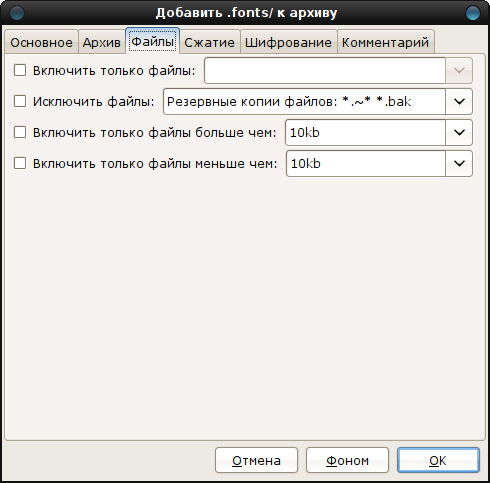Confirm with the OK button
Viewport: 490px width, 483px height.
438,460
